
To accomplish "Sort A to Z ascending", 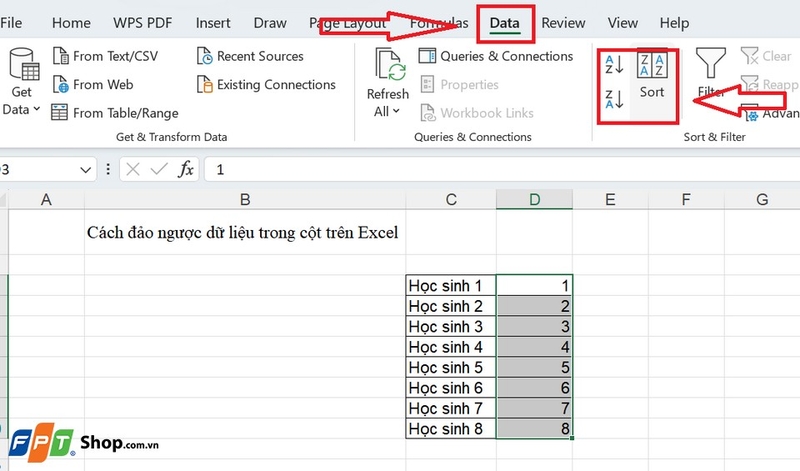I will (x=614, y=65).
